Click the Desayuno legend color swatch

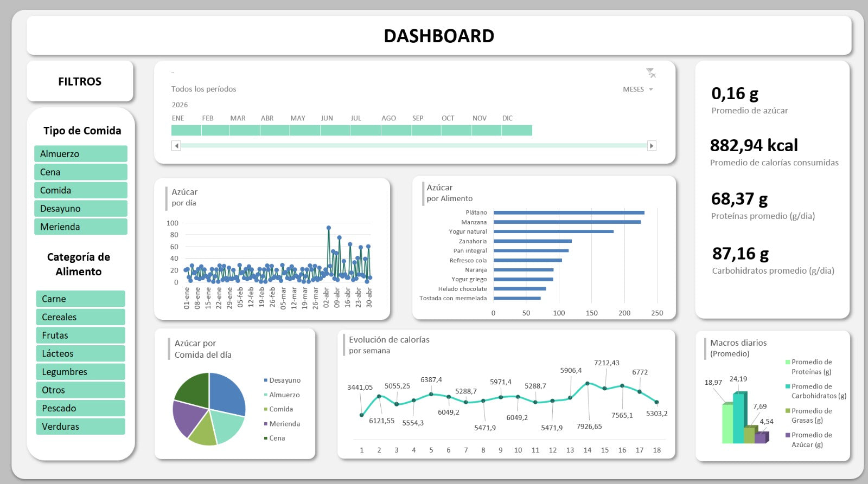[266, 380]
